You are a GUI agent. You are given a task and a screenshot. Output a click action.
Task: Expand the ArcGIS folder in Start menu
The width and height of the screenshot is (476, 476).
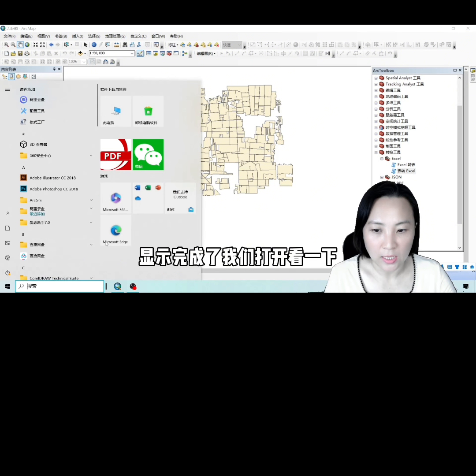tap(56, 200)
